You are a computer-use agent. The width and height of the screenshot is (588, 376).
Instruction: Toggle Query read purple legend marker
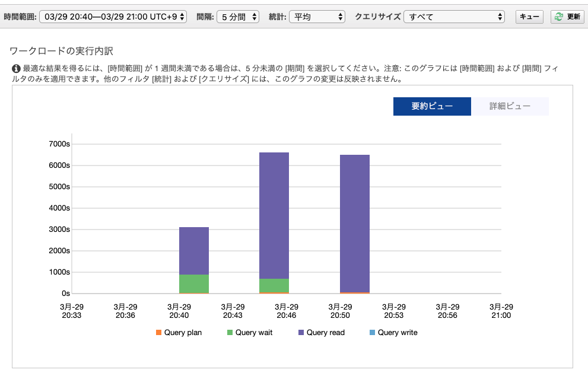pyautogui.click(x=301, y=333)
